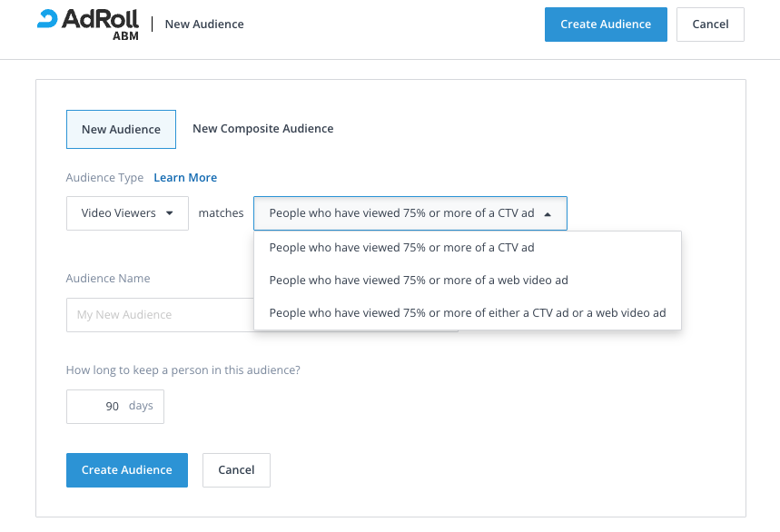This screenshot has height=532, width=780.
Task: Select the New Audience tab
Action: (x=121, y=129)
